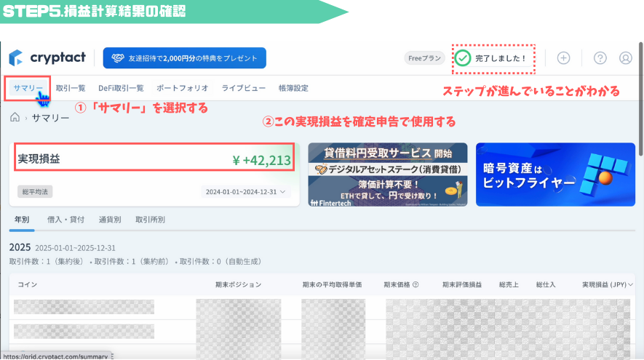Click the Free plan badge
This screenshot has height=360, width=644.
424,58
